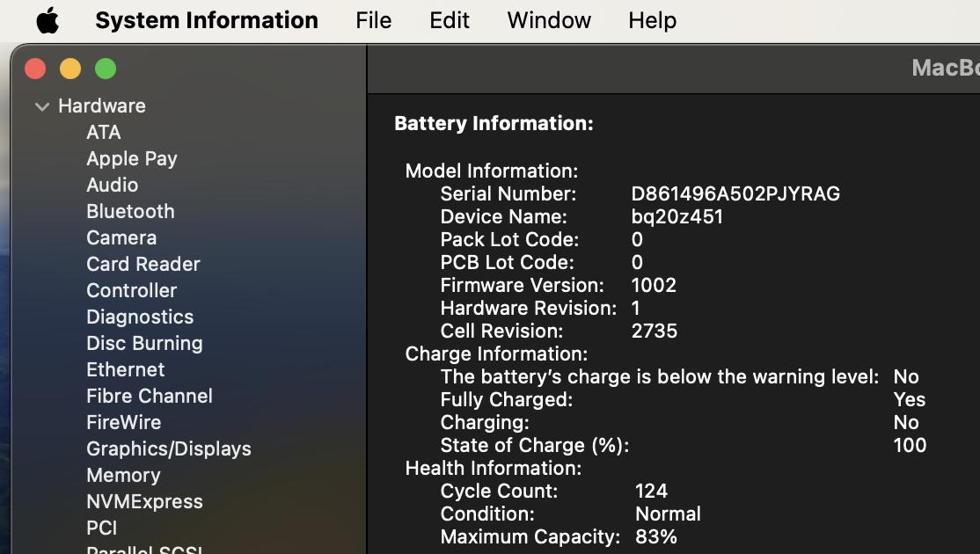Click the serial number D861496A502PJYRAG
Screen dimensions: 980x554
click(735, 193)
